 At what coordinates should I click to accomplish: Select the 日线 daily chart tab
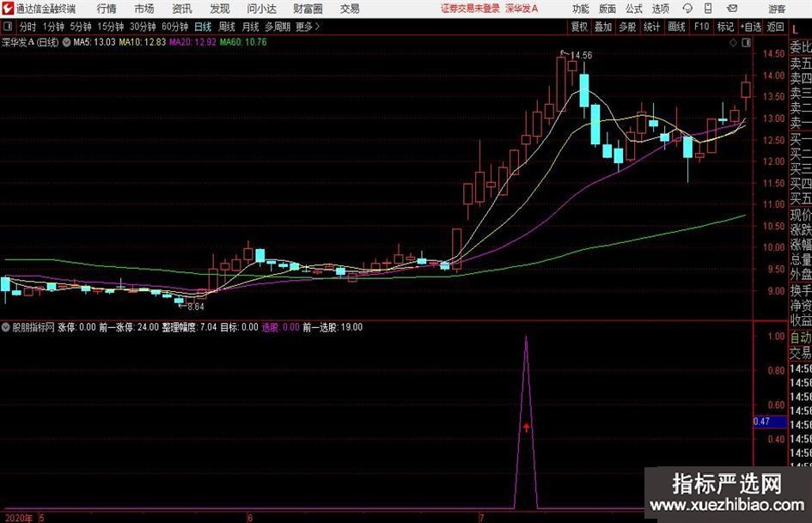point(203,27)
